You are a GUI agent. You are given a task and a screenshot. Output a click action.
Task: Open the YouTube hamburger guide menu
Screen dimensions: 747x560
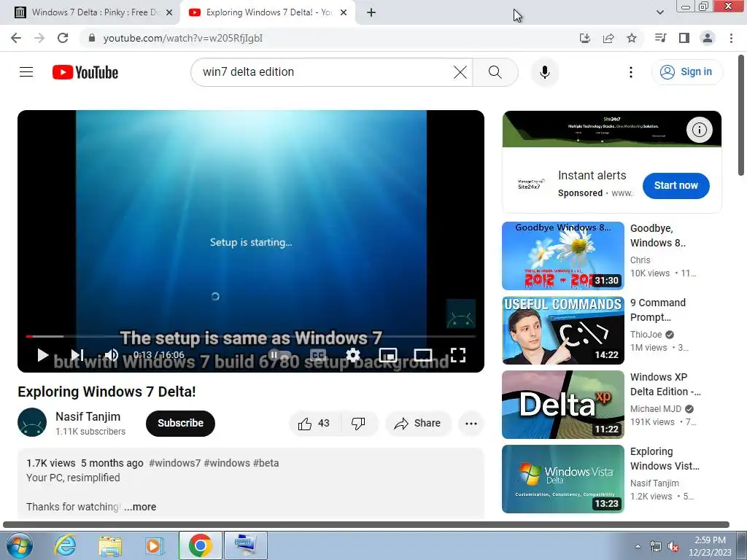[x=26, y=72]
